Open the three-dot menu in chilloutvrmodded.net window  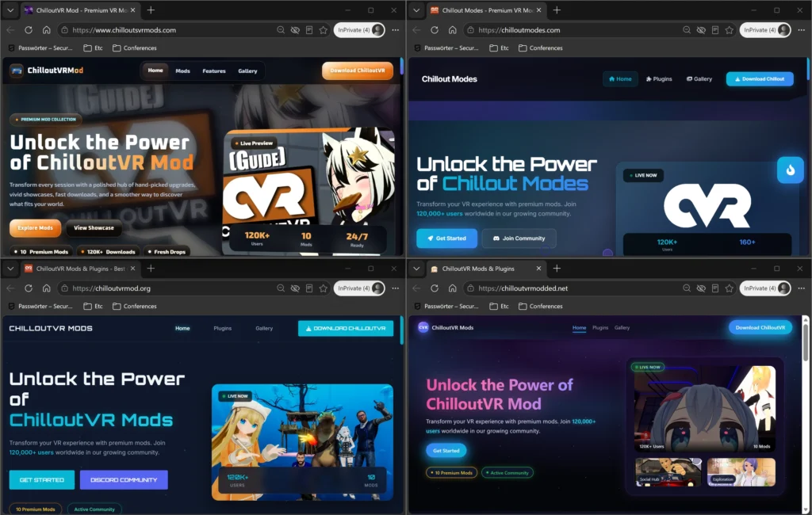(802, 288)
